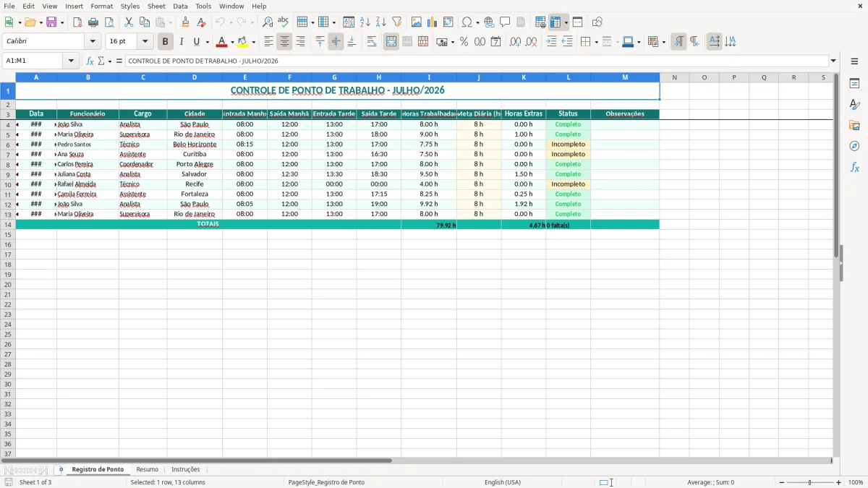This screenshot has height=488, width=868.
Task: Select column header M
Action: [625, 77]
